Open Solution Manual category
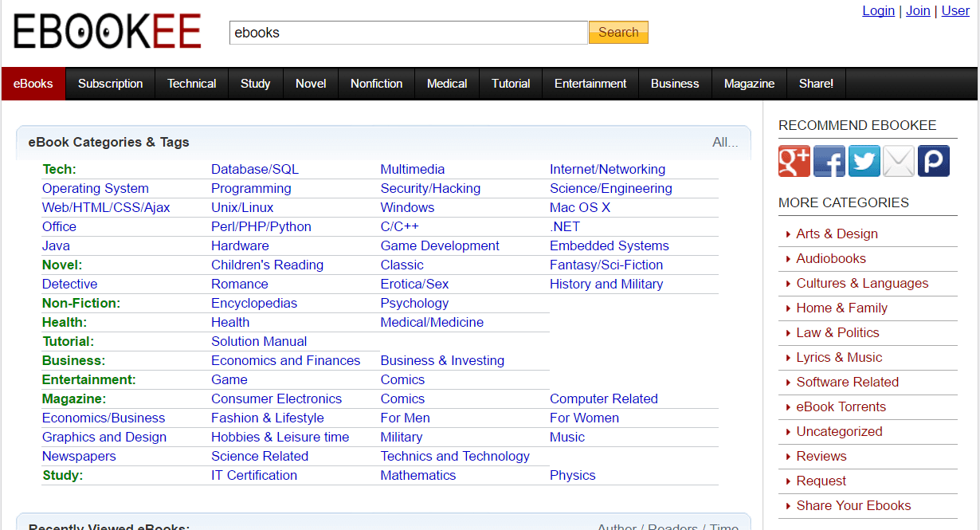Screen dimensions: 980x530 coord(259,341)
